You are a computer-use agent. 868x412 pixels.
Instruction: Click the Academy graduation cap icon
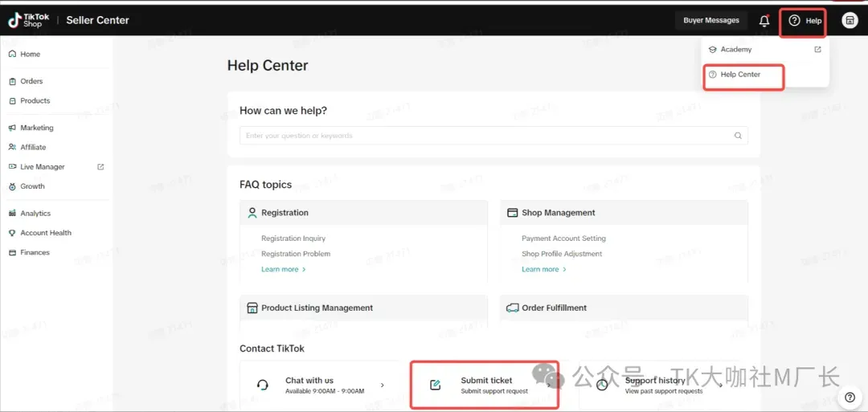(x=713, y=50)
